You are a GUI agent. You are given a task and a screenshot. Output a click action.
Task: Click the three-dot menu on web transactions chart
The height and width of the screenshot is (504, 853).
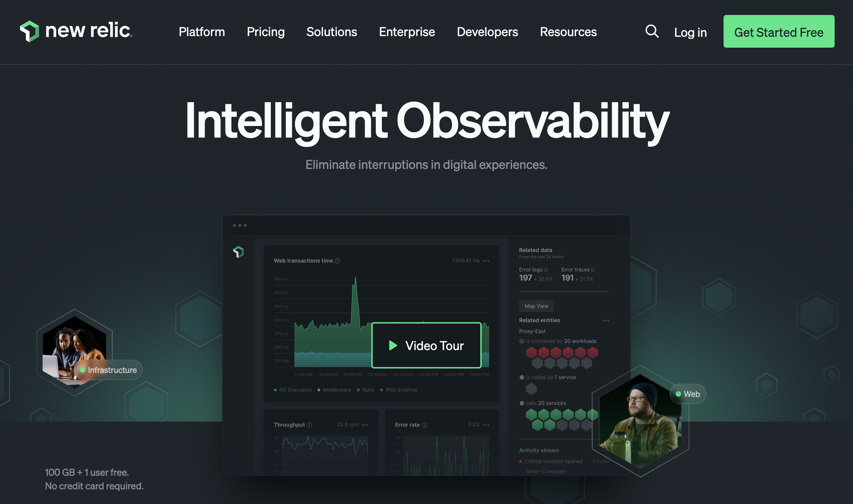pyautogui.click(x=487, y=261)
